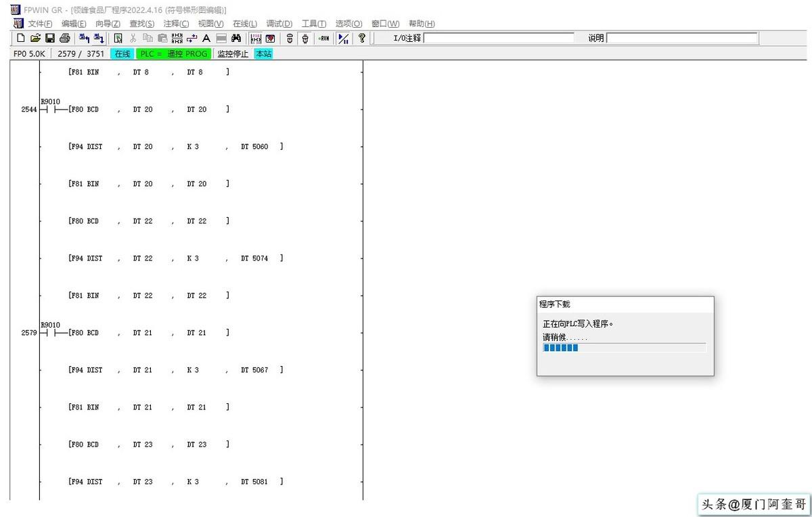Click the upload-from-PLC icon in the toolbar
Image resolution: width=812 pixels, height=517 pixels.
pos(99,39)
